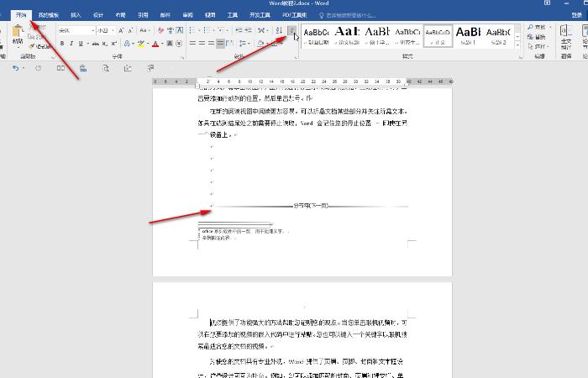This screenshot has height=378, width=588.
Task: Open the Mailings tab
Action: 165,15
